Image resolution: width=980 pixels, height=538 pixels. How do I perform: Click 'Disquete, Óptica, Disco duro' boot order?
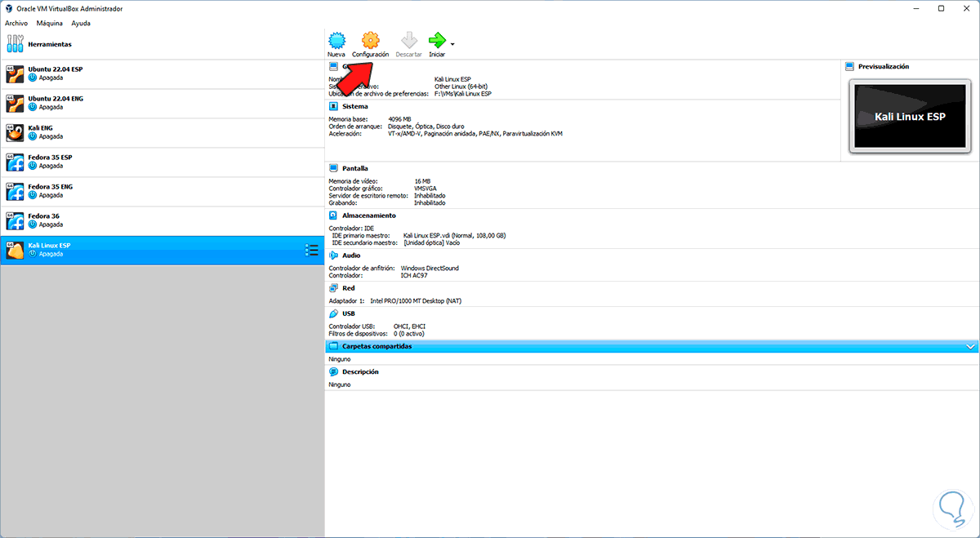427,127
